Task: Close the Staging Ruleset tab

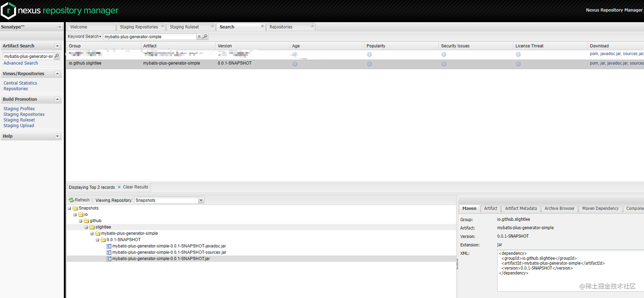Action: pyautogui.click(x=212, y=26)
